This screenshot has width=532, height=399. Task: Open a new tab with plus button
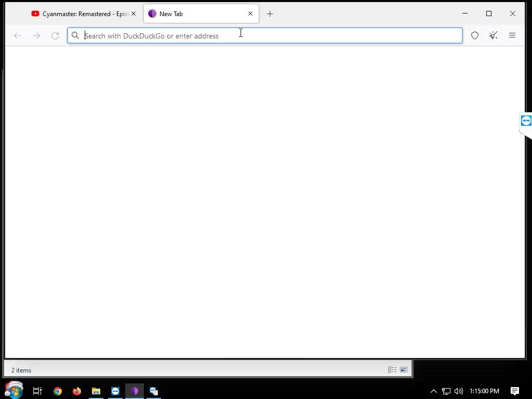(x=270, y=14)
